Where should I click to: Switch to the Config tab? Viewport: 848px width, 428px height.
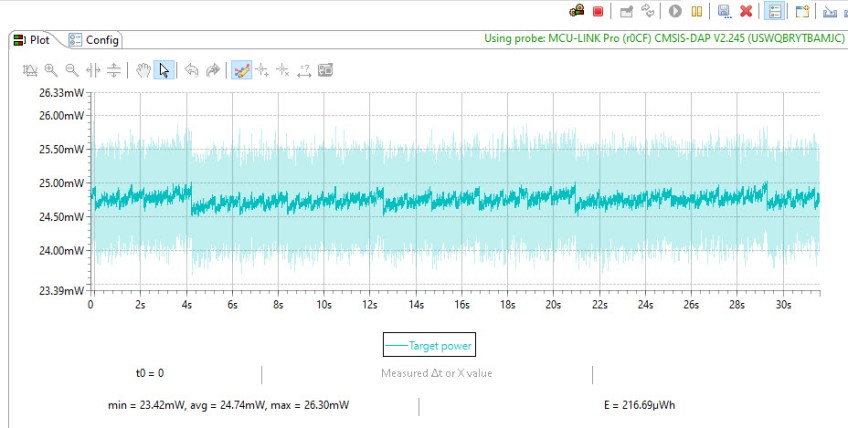point(95,40)
